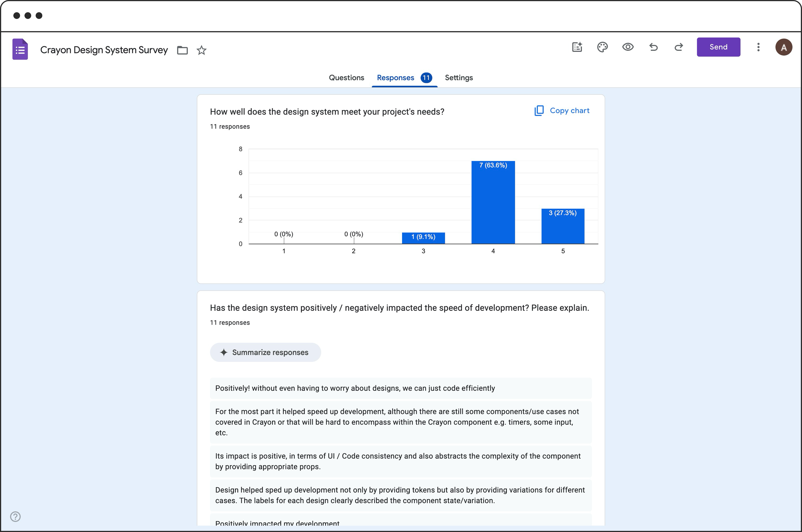Click the 1 (9.1%) bar

(423, 238)
